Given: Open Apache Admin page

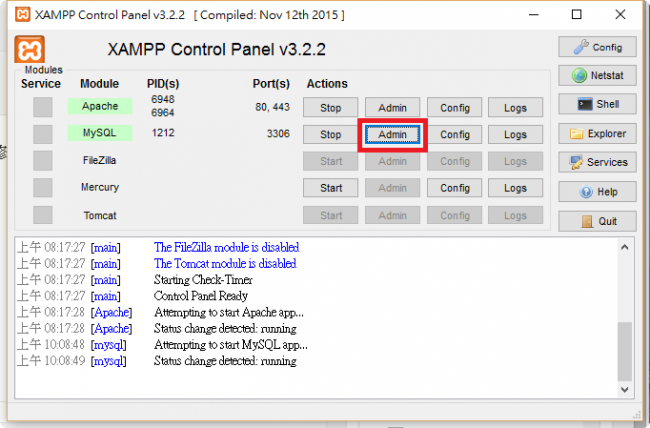Looking at the screenshot, I should (x=392, y=108).
